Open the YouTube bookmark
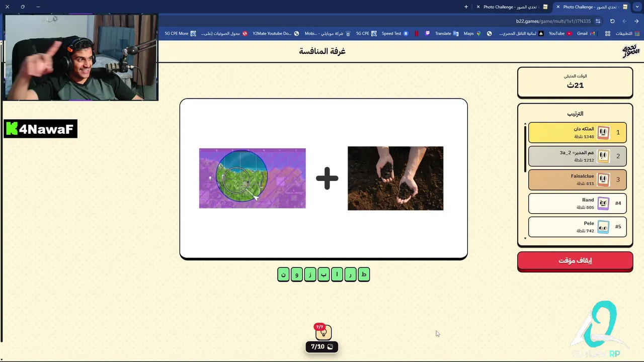644x362 pixels. (560, 34)
